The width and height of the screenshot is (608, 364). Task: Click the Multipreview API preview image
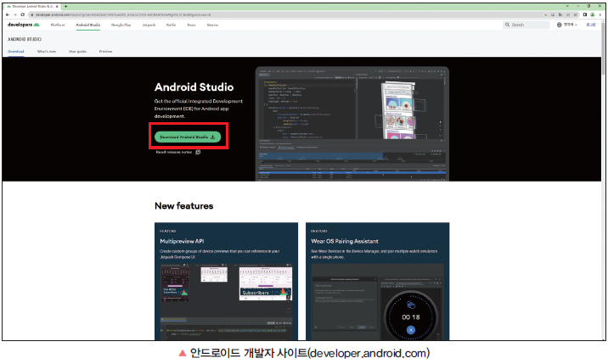coord(227,302)
